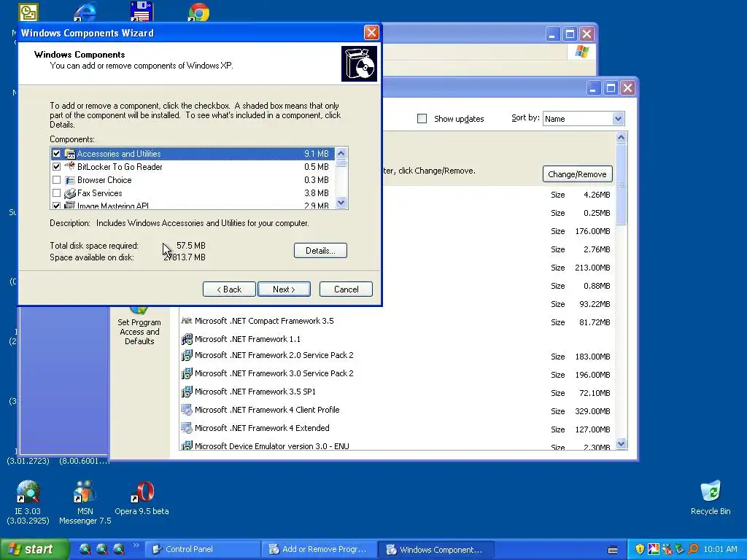
Task: Toggle the Accessories and Utilities checkbox
Action: pos(57,154)
